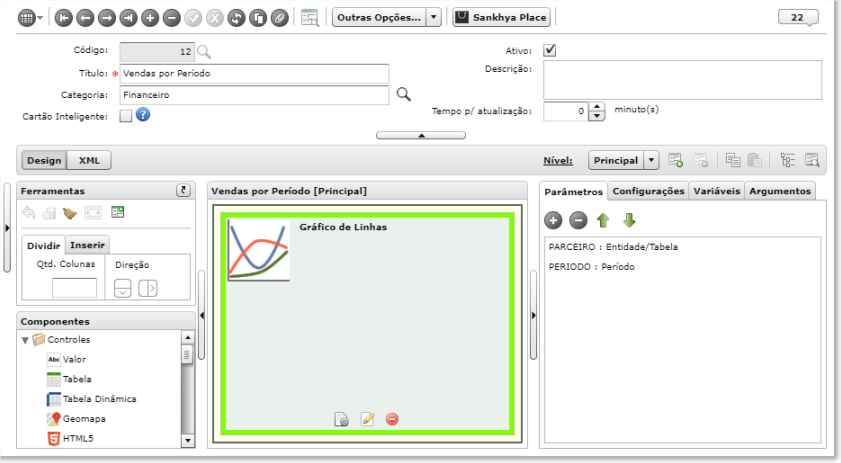Collapse the Controles folder in Componentes
The width and height of the screenshot is (841, 463).
point(25,340)
